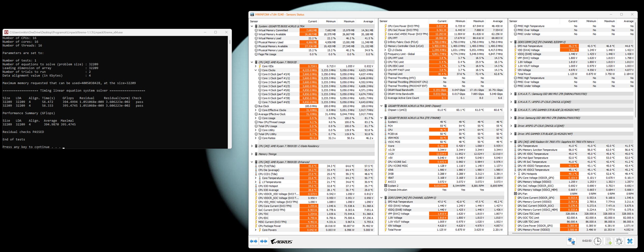The width and height of the screenshot is (644, 252).
Task: Select the GPU Memory Junction Temperature row
Action: pos(571,150)
